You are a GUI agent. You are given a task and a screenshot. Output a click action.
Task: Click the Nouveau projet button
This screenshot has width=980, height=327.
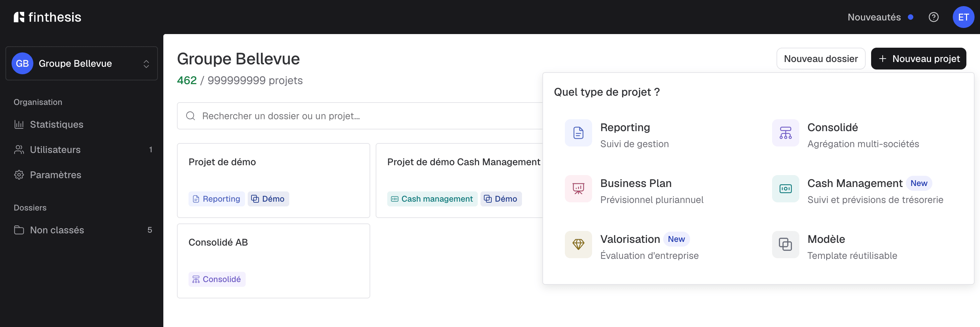(918, 59)
